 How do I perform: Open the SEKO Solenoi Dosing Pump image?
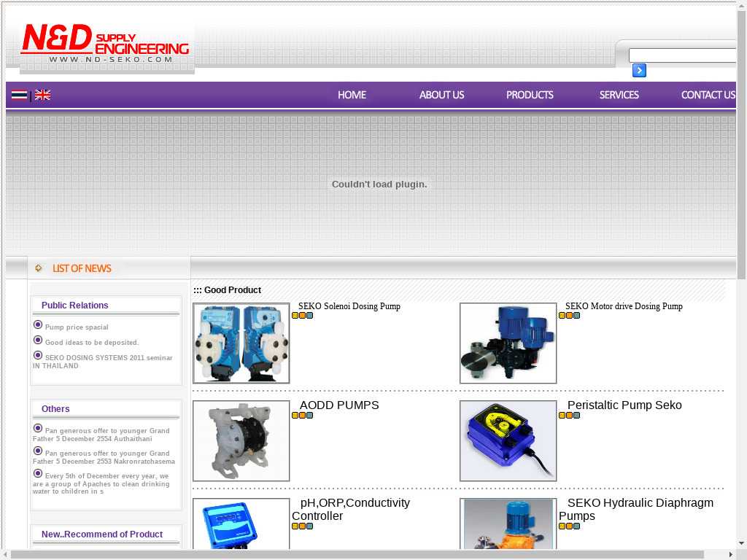tap(241, 343)
